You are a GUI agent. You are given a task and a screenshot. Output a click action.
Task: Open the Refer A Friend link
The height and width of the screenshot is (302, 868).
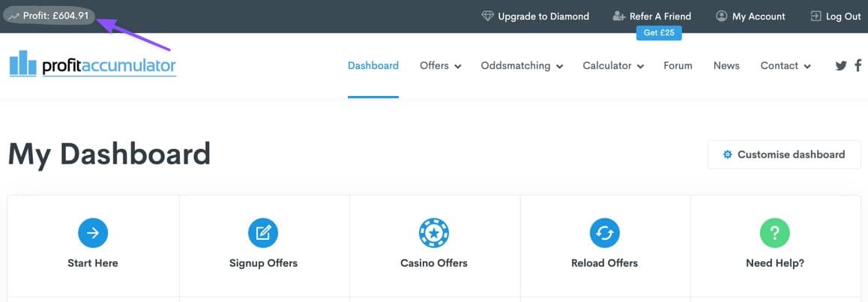click(660, 16)
